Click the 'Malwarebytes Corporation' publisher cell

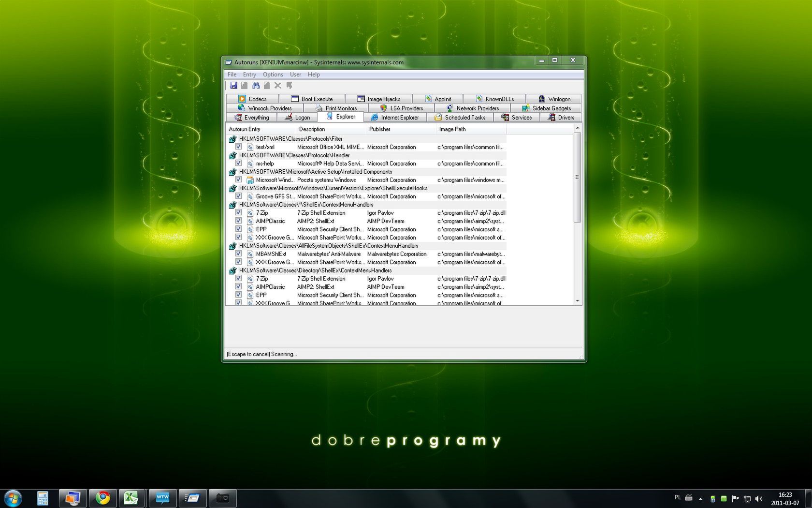point(397,254)
